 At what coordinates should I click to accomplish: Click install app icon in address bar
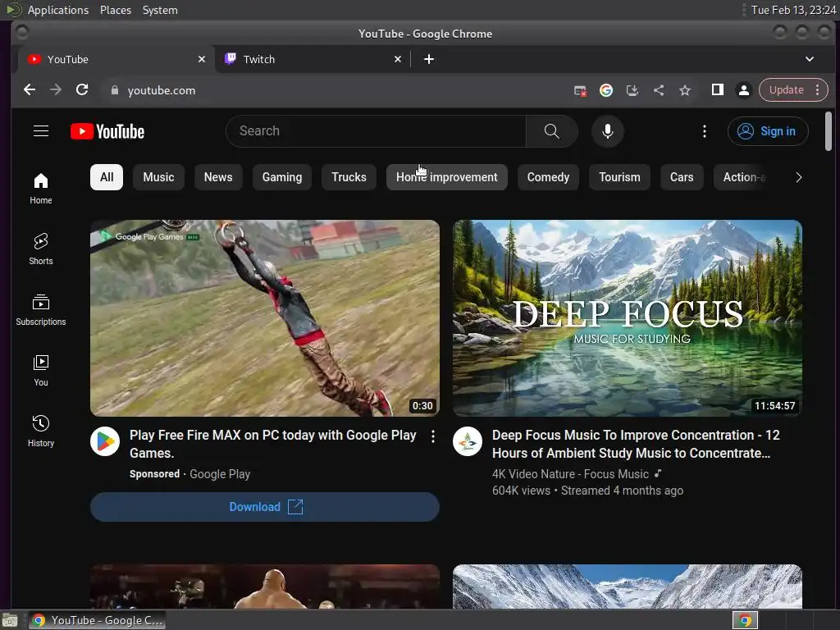(632, 90)
